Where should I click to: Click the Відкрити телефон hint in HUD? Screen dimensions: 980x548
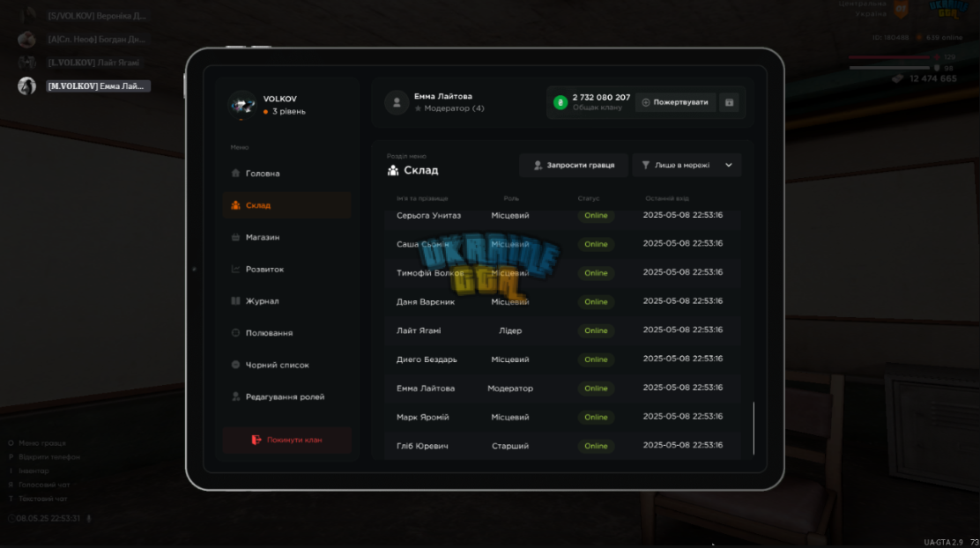coord(49,456)
